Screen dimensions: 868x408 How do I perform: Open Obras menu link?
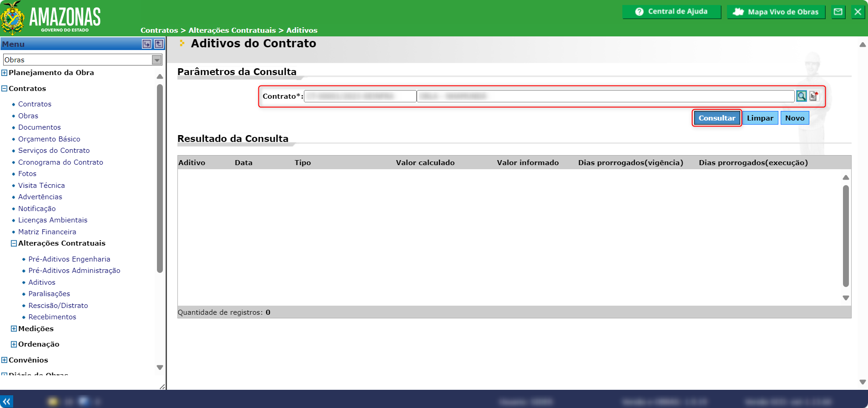pyautogui.click(x=28, y=116)
